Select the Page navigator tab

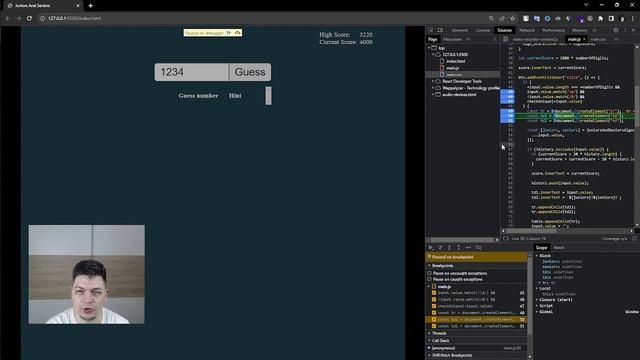(433, 39)
